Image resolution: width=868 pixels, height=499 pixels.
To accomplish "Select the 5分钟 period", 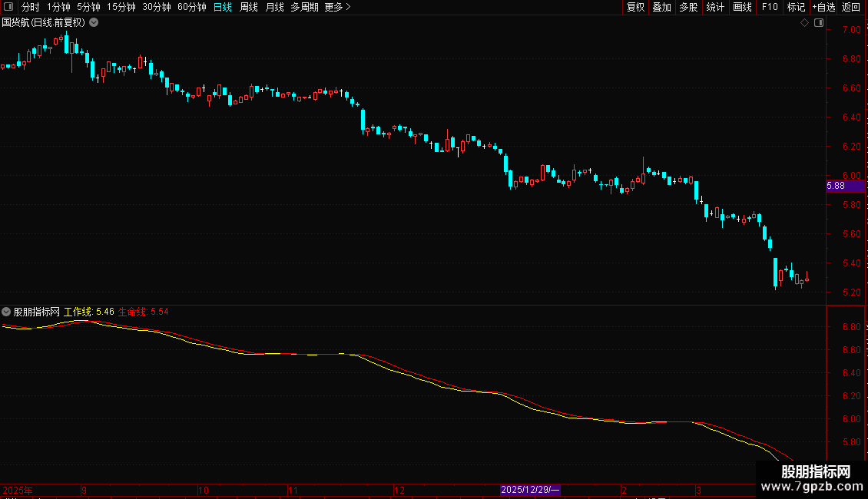I will tap(88, 7).
